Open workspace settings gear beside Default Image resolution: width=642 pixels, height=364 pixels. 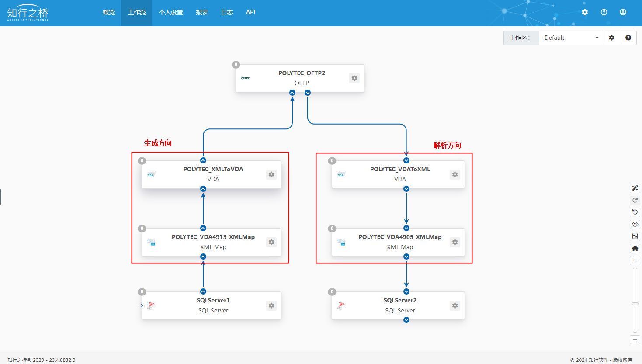(612, 38)
